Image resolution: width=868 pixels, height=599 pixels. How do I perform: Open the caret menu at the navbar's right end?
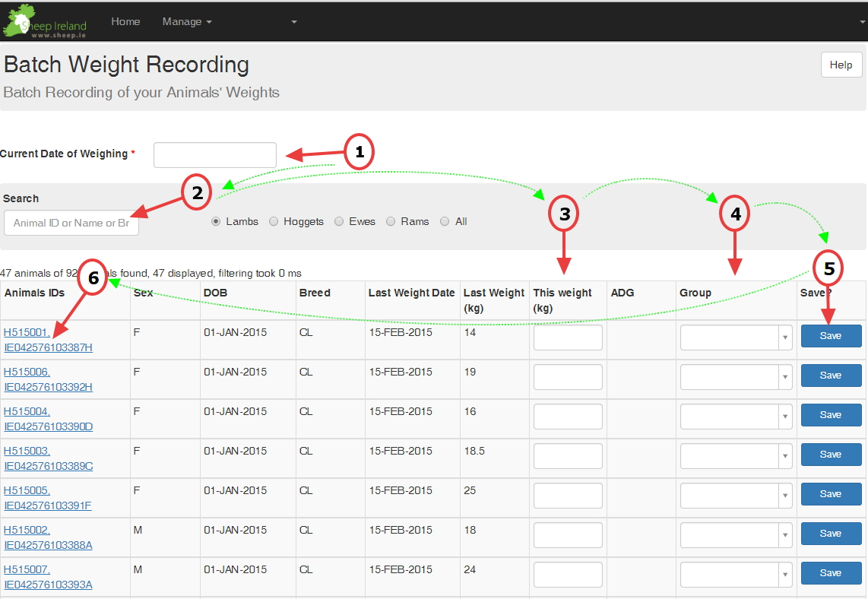863,22
